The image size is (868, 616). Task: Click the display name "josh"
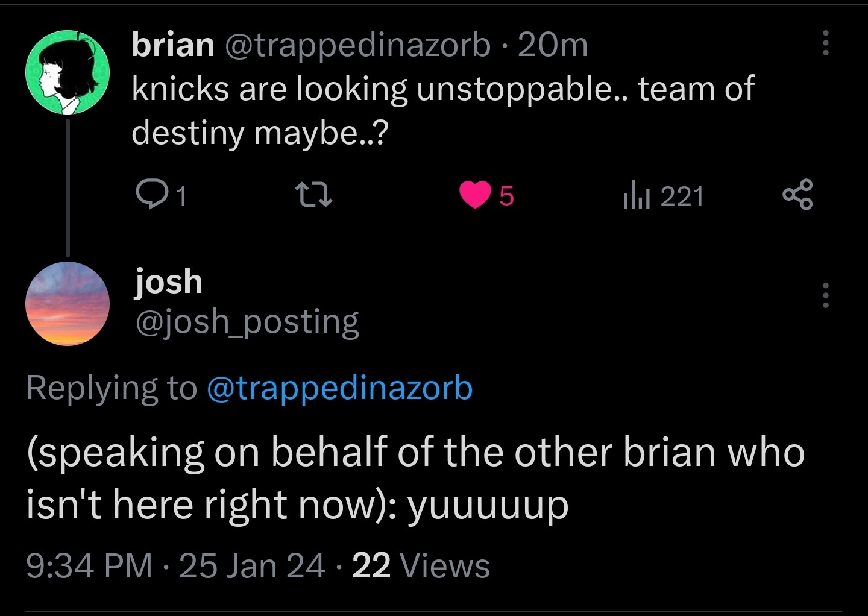(169, 281)
